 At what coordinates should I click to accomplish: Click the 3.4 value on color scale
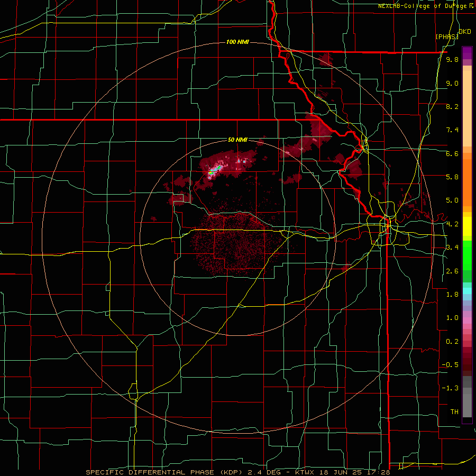452,248
